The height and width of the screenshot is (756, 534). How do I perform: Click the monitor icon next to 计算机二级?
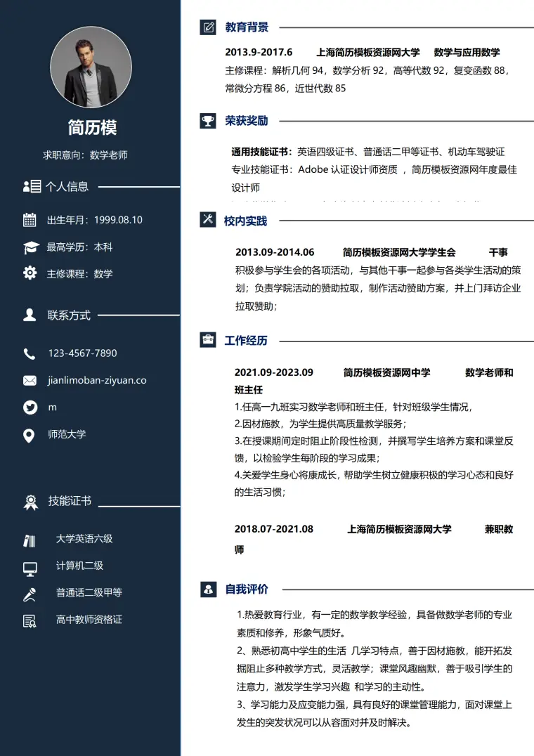pos(30,569)
